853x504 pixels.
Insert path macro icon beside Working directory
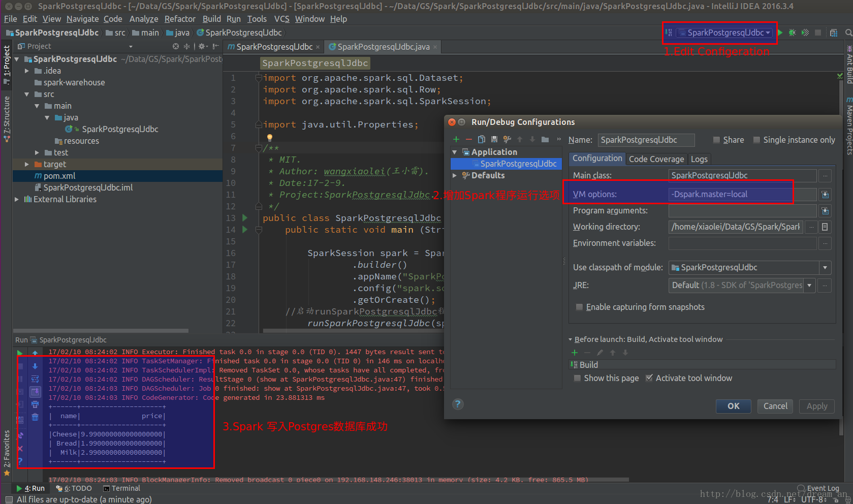tap(825, 227)
